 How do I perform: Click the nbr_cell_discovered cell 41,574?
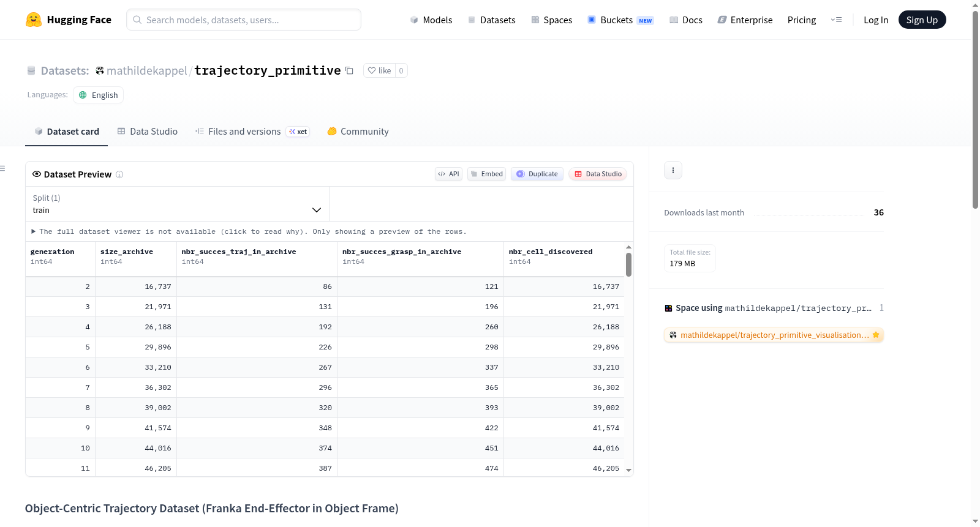(x=564, y=428)
